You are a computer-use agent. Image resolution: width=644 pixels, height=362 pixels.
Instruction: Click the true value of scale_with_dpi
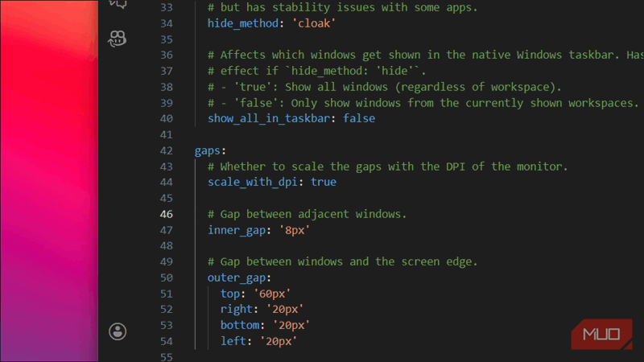point(324,182)
